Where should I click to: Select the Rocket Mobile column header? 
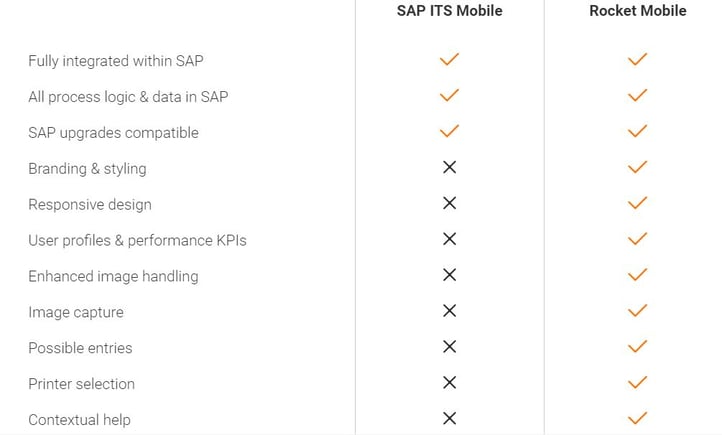[637, 11]
